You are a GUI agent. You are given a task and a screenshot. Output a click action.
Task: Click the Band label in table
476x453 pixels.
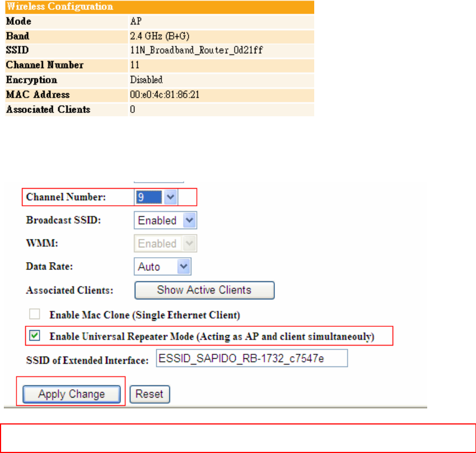[18, 36]
